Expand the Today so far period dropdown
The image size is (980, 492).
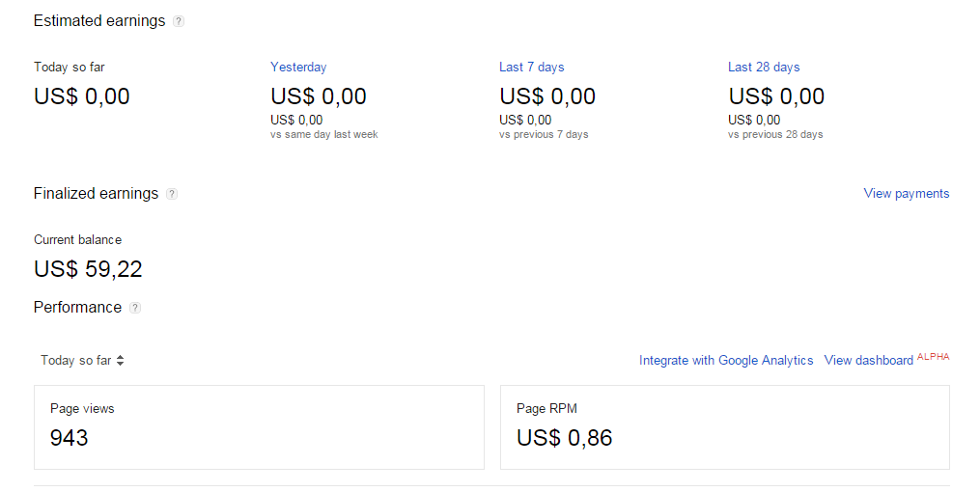tap(83, 360)
